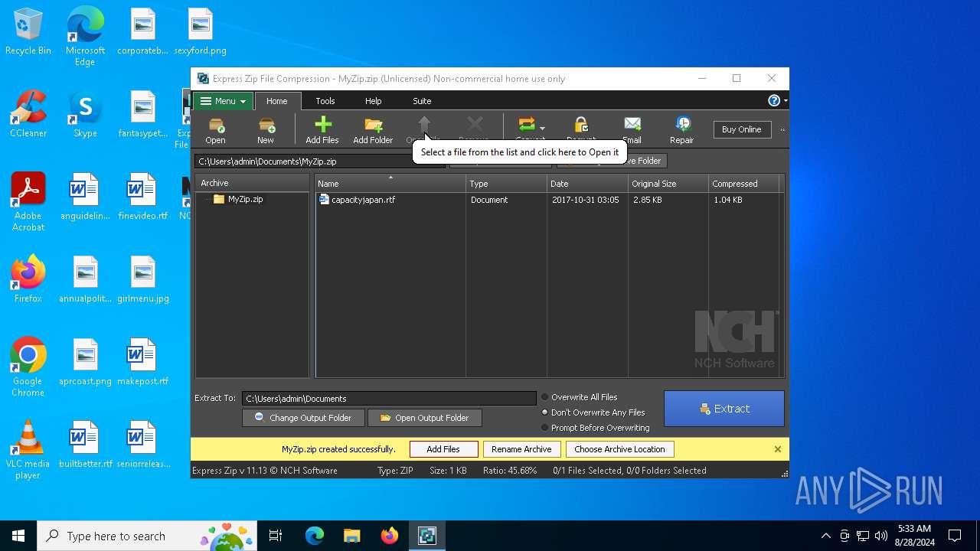Viewport: 980px width, 551px height.
Task: Open an archive with the Open toolbar icon
Action: (x=216, y=129)
